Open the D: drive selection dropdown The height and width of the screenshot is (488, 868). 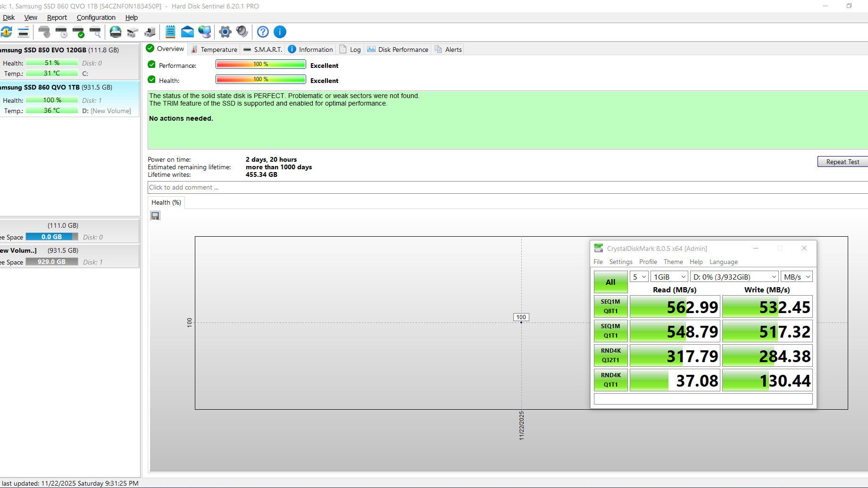click(734, 277)
